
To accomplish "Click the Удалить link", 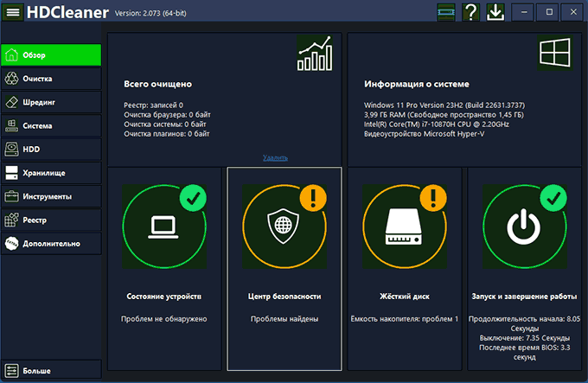I will coord(275,157).
